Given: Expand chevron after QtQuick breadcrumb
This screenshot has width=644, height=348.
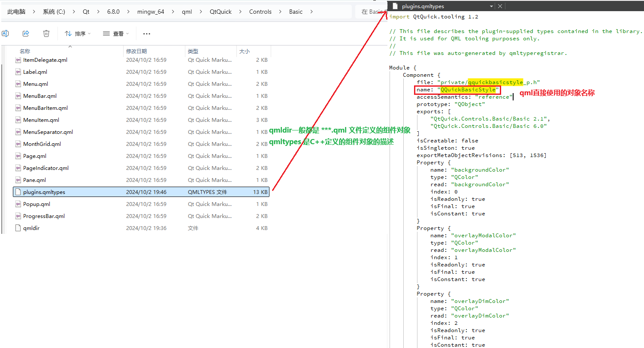Looking at the screenshot, I should pos(241,12).
